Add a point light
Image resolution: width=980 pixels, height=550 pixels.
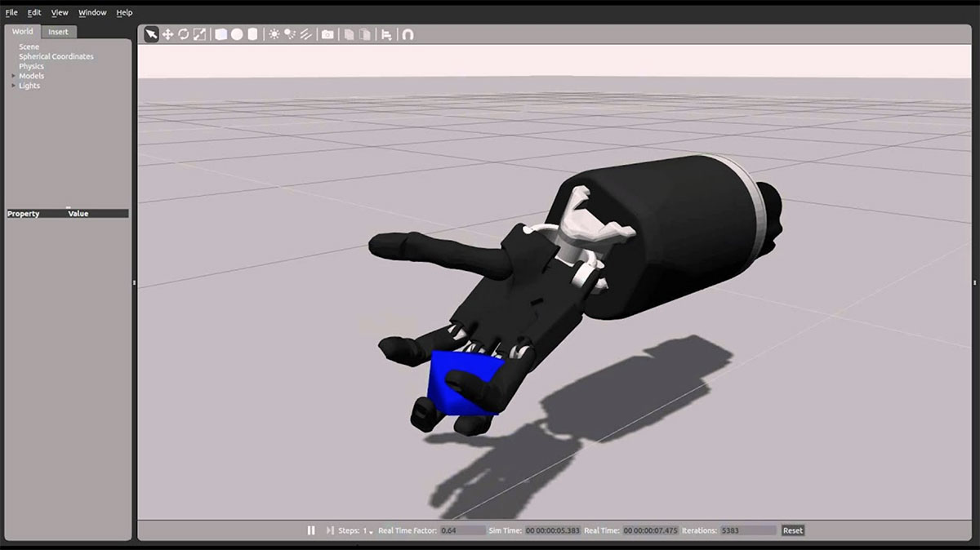274,34
